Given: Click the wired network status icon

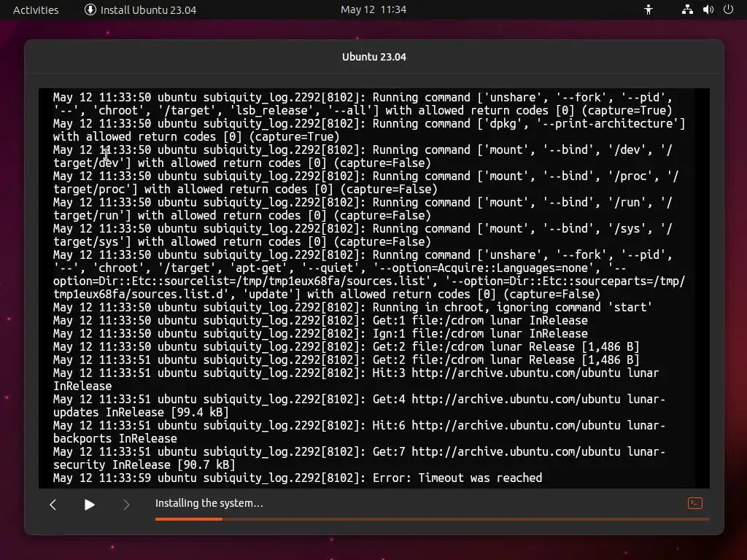Looking at the screenshot, I should [x=687, y=9].
